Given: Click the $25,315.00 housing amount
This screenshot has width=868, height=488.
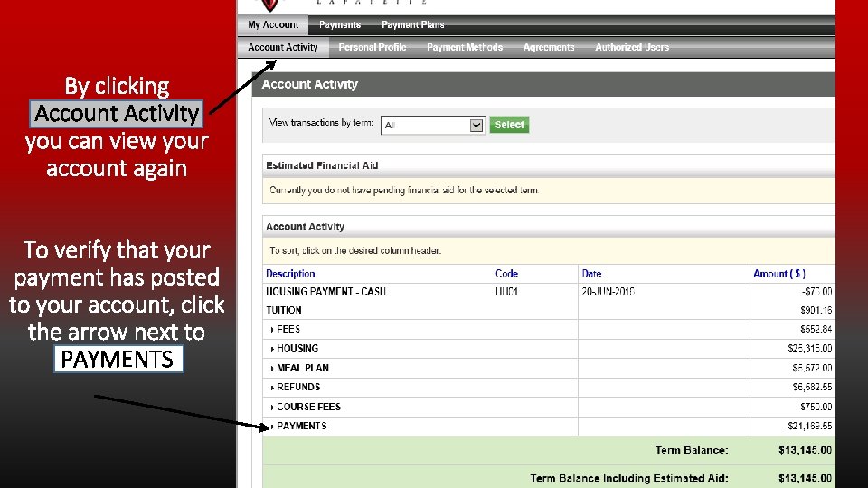Looking at the screenshot, I should pyautogui.click(x=810, y=349).
